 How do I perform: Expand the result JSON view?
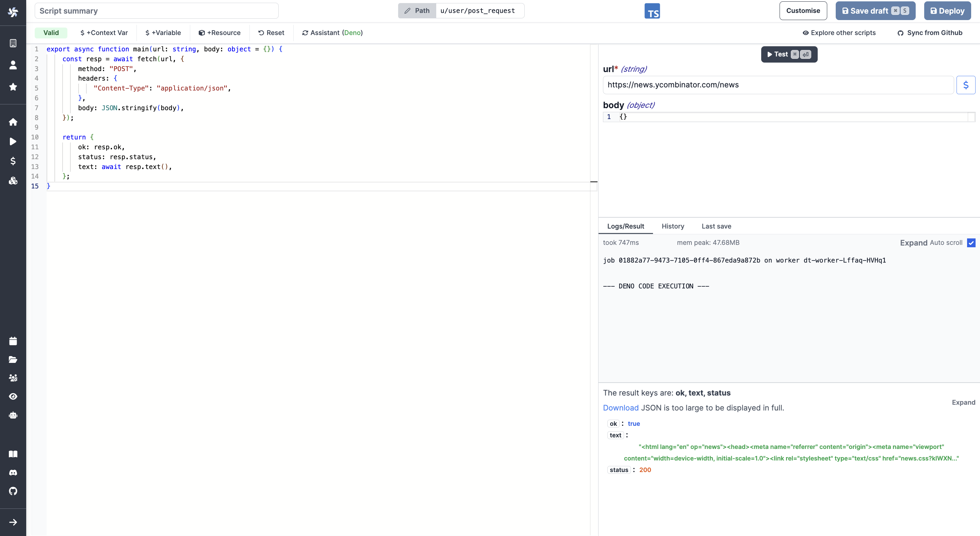pyautogui.click(x=963, y=402)
